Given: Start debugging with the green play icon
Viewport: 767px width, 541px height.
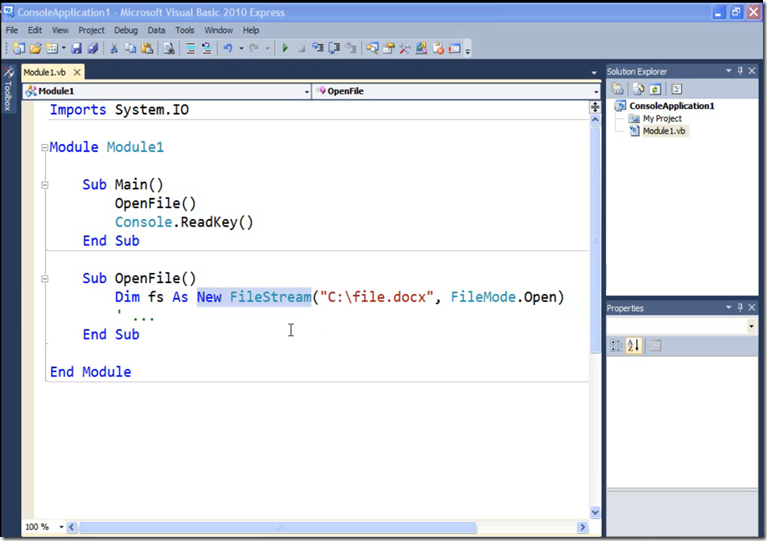Looking at the screenshot, I should 285,48.
